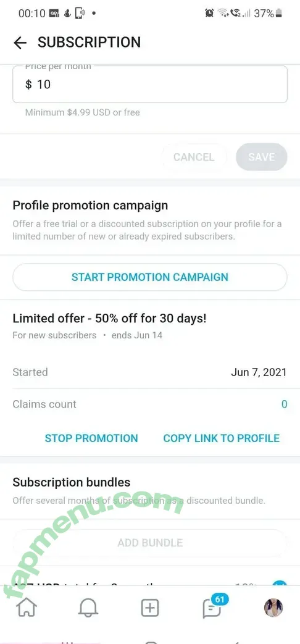Tap the Subscription bundles heading
This screenshot has width=300, height=644.
click(x=72, y=482)
